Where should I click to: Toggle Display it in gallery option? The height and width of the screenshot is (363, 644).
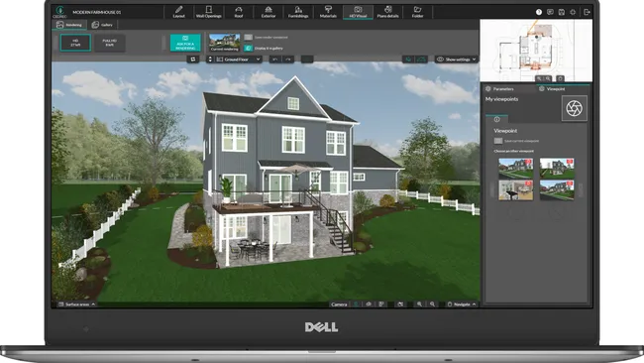[248, 48]
